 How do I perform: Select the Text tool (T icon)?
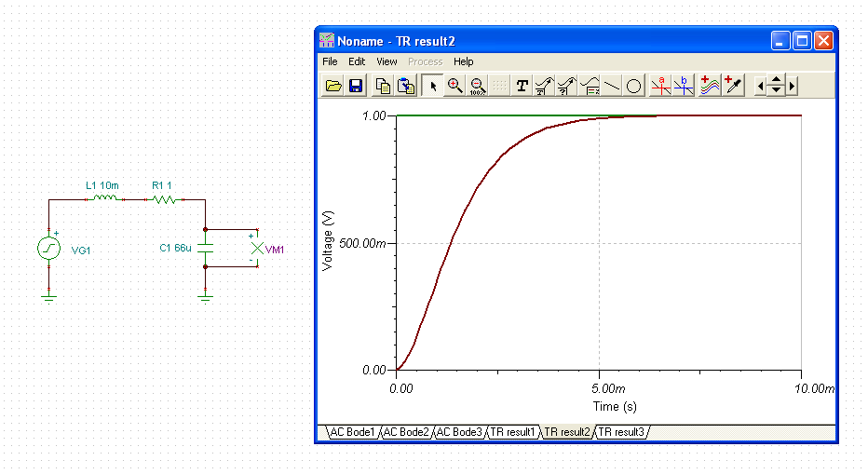[522, 86]
